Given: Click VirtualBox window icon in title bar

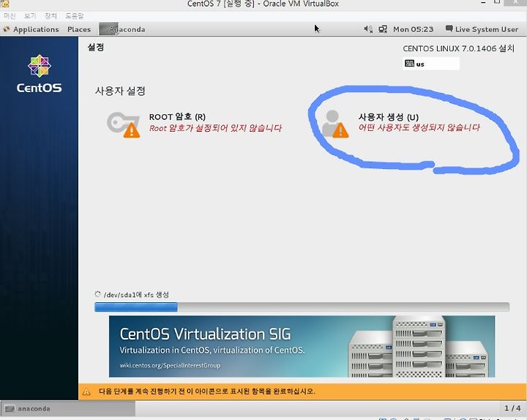Looking at the screenshot, I should click(4, 4).
